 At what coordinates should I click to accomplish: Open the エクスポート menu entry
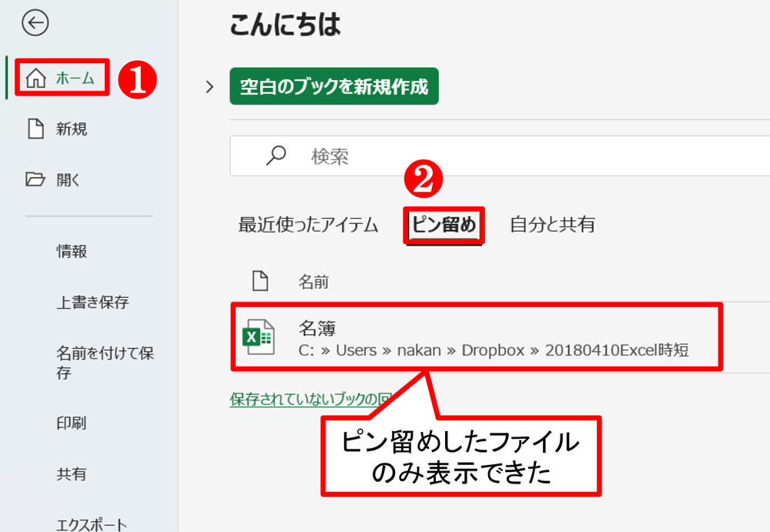[x=92, y=524]
